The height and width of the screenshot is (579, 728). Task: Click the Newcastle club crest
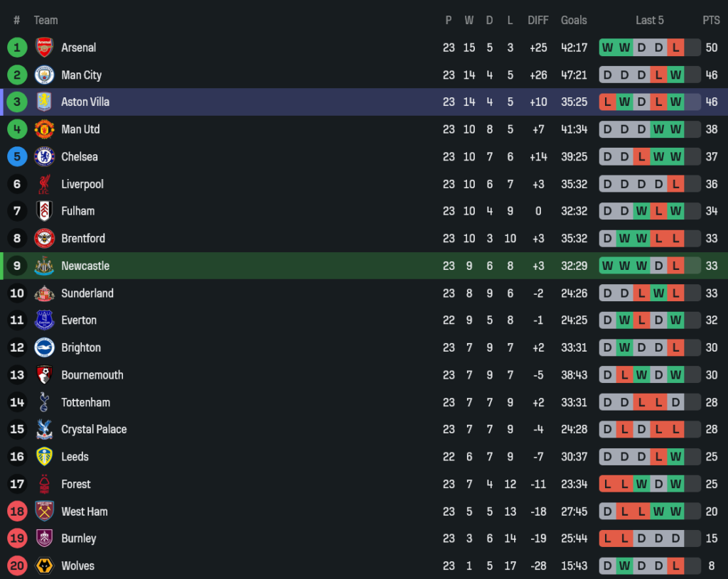point(44,266)
